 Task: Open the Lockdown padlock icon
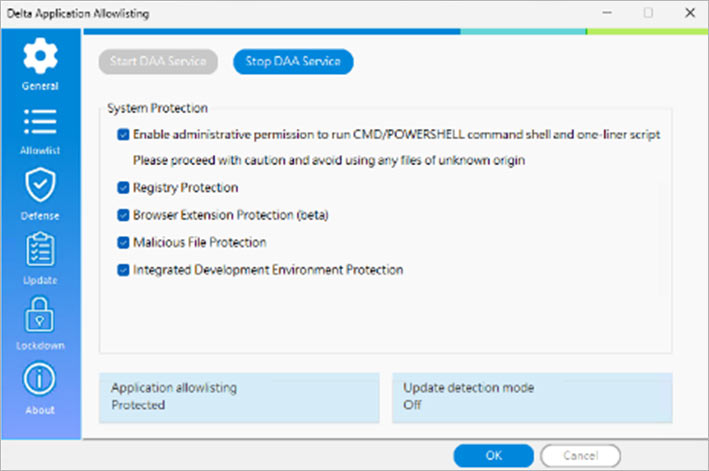(x=40, y=314)
